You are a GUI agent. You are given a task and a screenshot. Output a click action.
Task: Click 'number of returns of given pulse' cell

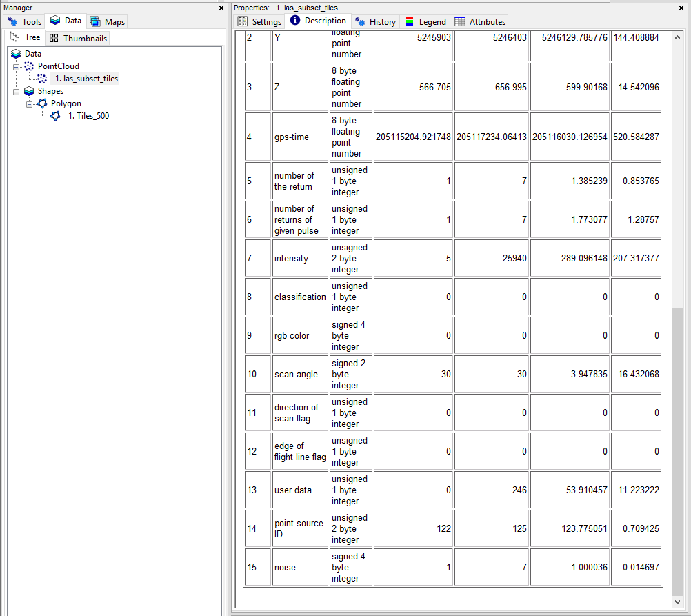[300, 219]
